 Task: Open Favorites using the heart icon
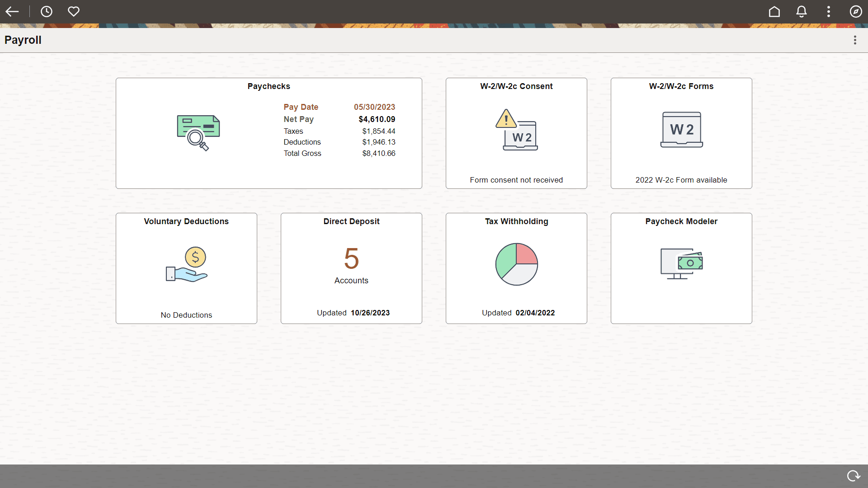click(x=73, y=12)
